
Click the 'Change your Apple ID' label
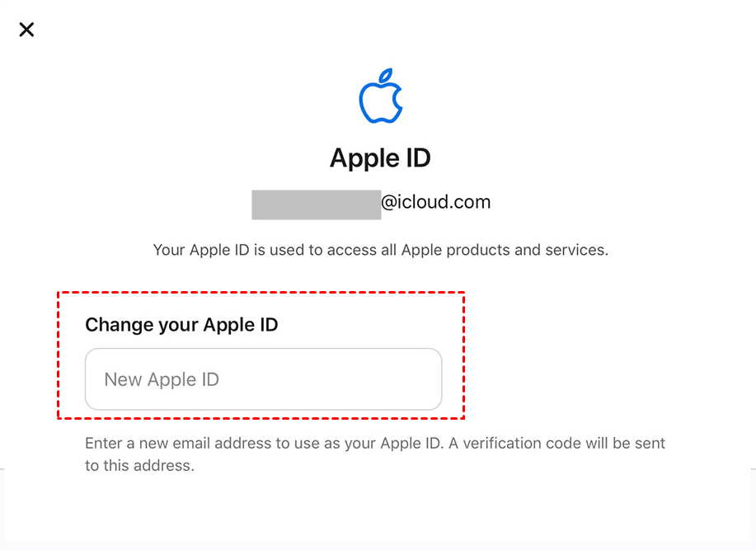click(181, 325)
